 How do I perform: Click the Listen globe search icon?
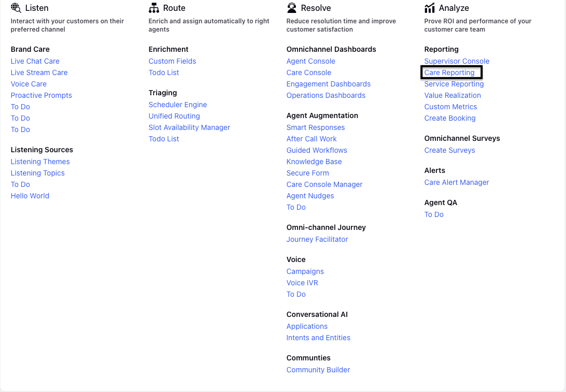pos(16,8)
